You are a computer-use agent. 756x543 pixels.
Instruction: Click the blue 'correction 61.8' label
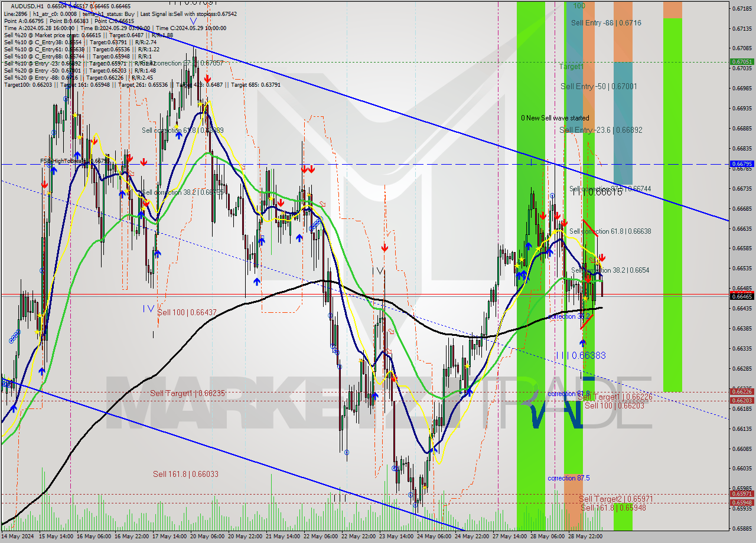[568, 394]
